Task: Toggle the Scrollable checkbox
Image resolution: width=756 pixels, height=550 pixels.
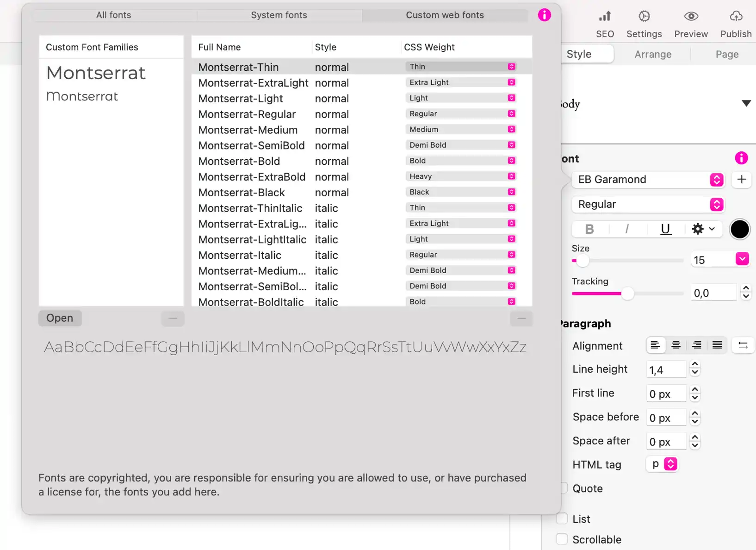Action: pos(562,539)
